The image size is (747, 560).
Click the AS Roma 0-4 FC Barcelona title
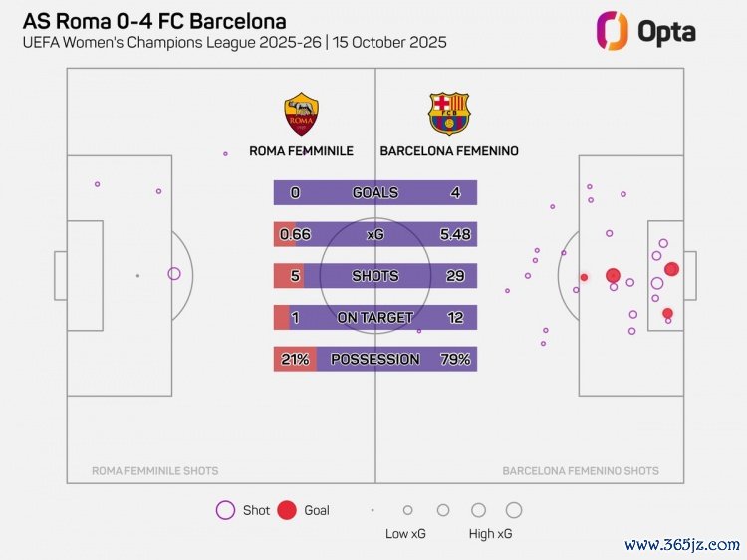click(x=154, y=21)
